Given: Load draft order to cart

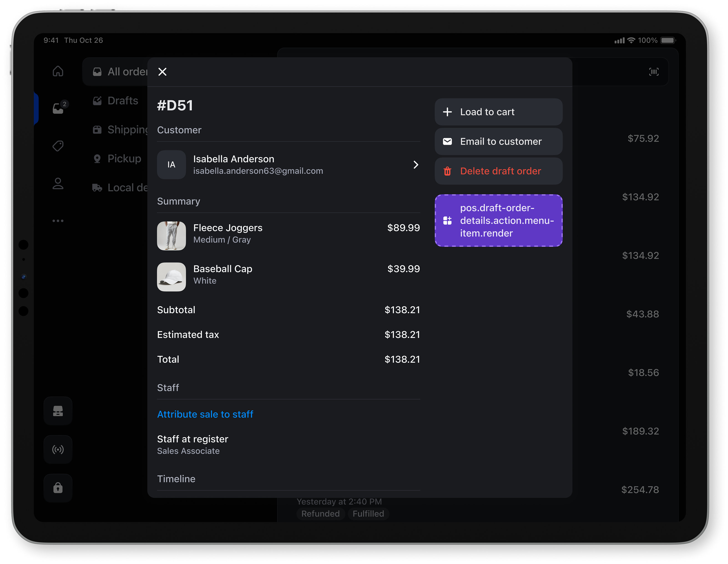Looking at the screenshot, I should point(499,112).
